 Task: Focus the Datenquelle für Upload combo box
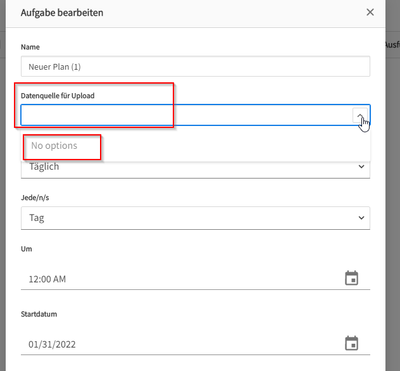(x=187, y=115)
